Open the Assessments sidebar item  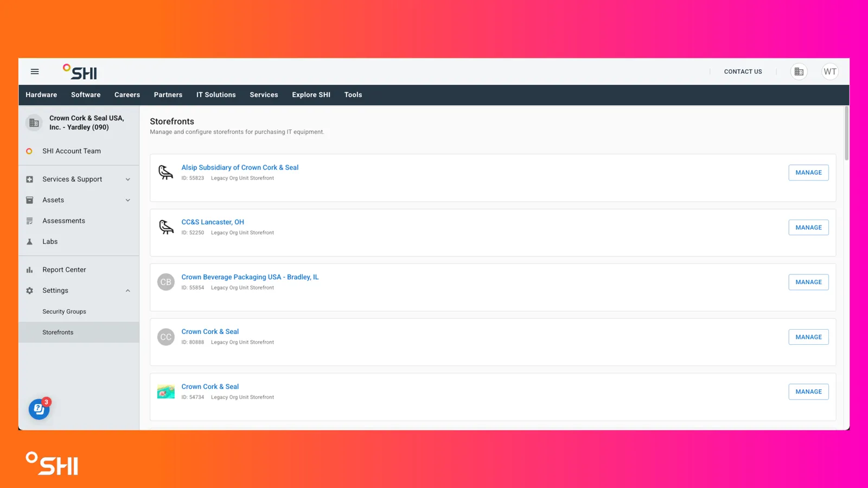coord(79,221)
